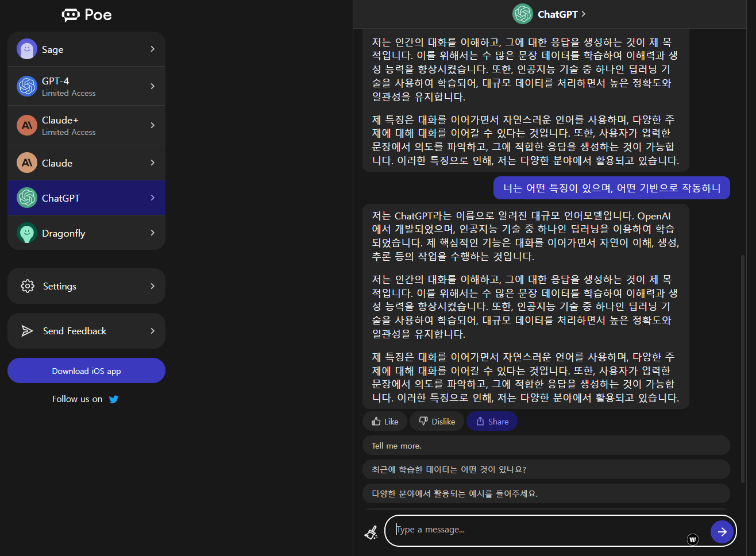The image size is (756, 556).
Task: Open Send Feedback
Action: [86, 331]
